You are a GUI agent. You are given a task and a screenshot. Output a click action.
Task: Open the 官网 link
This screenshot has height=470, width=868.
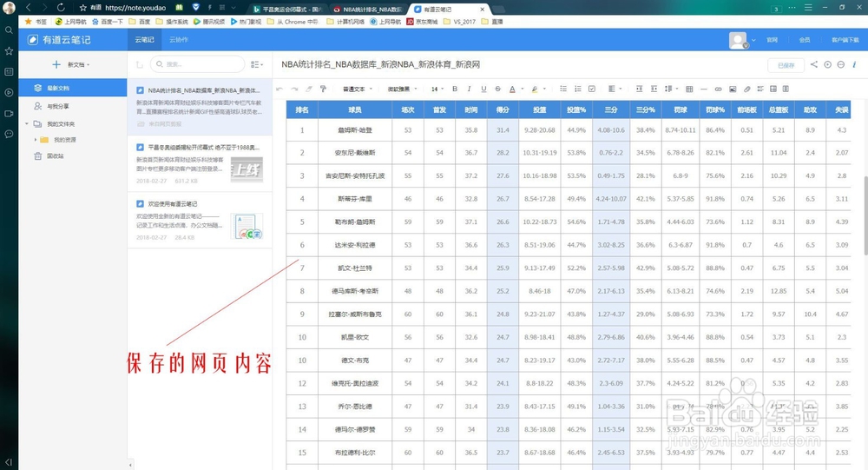coord(772,40)
